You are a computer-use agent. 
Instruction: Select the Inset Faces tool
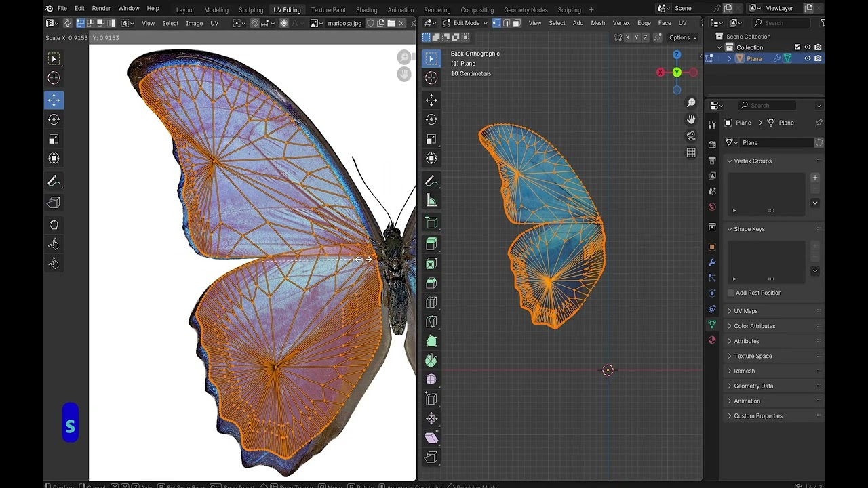[431, 263]
